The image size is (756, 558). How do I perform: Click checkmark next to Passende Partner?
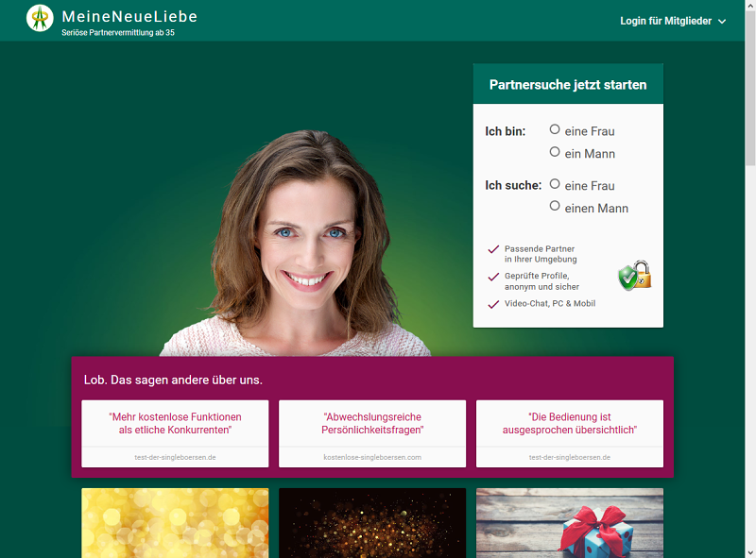click(x=493, y=249)
